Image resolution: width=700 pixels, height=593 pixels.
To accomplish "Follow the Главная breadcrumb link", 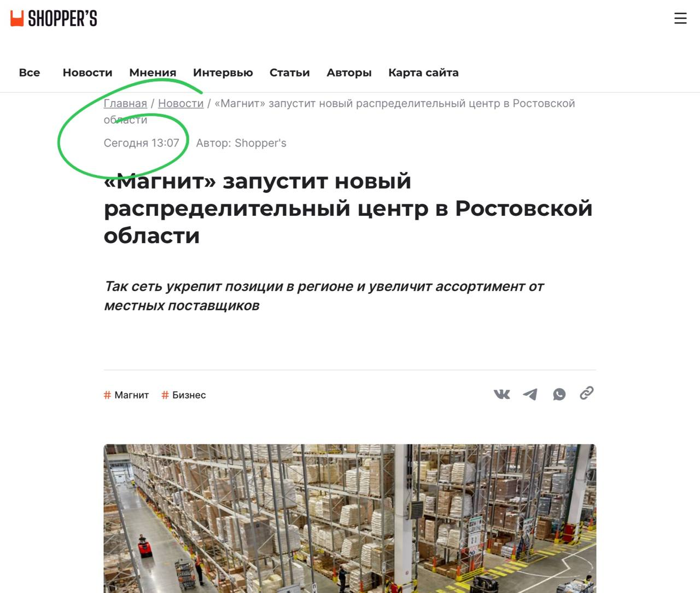I will 125,103.
